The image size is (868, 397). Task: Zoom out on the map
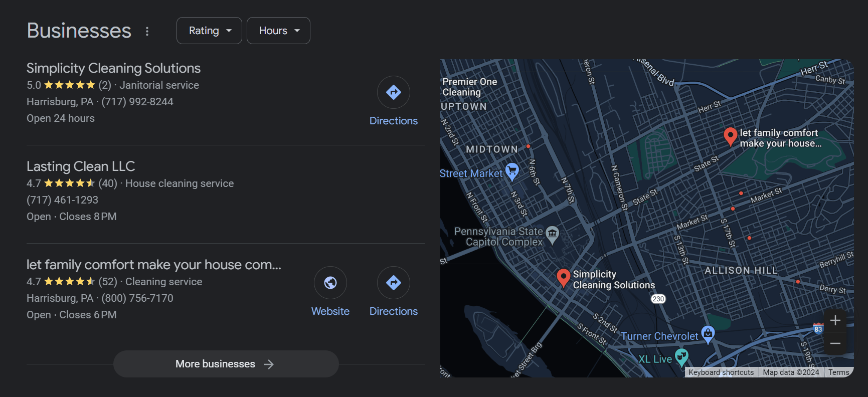click(835, 343)
